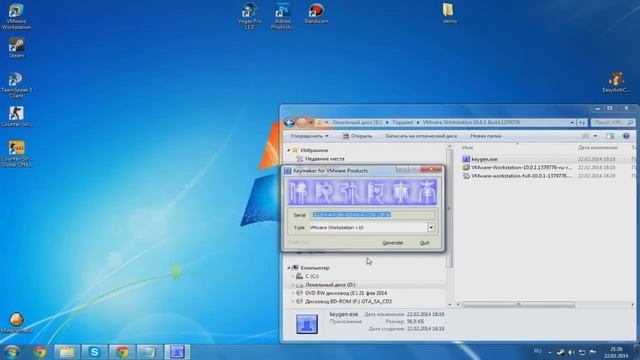Toggle the Explorer preview pane icon
640x360 pixels.
click(610, 136)
